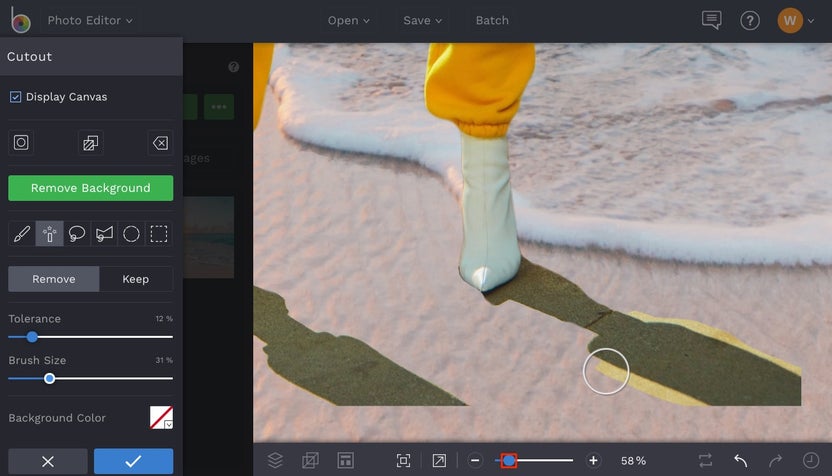Open the Open menu
The image size is (832, 476).
pyautogui.click(x=348, y=20)
